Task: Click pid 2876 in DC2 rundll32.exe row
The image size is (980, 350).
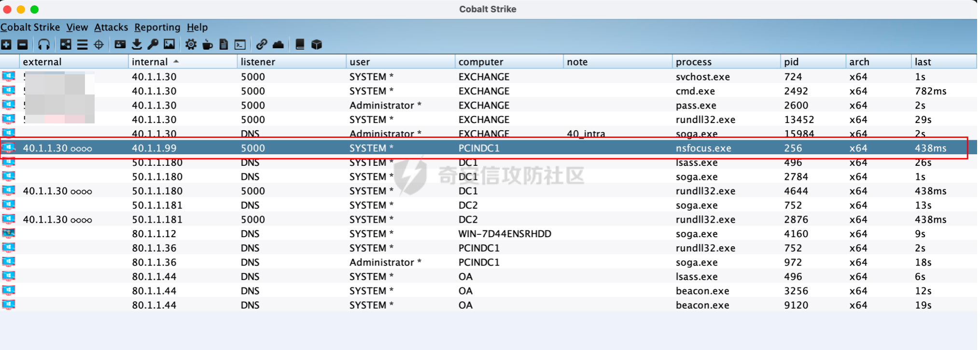Action: (x=796, y=219)
